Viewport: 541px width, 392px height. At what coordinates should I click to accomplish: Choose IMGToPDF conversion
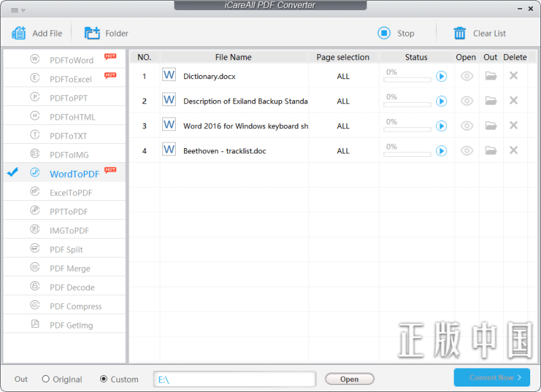(64, 230)
